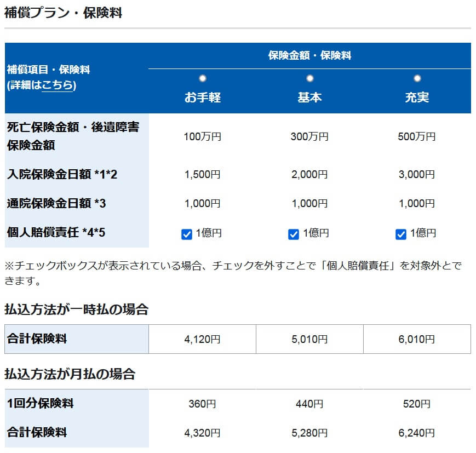
Task: Click the 6,240円 monthly total premium
Action: click(x=417, y=433)
